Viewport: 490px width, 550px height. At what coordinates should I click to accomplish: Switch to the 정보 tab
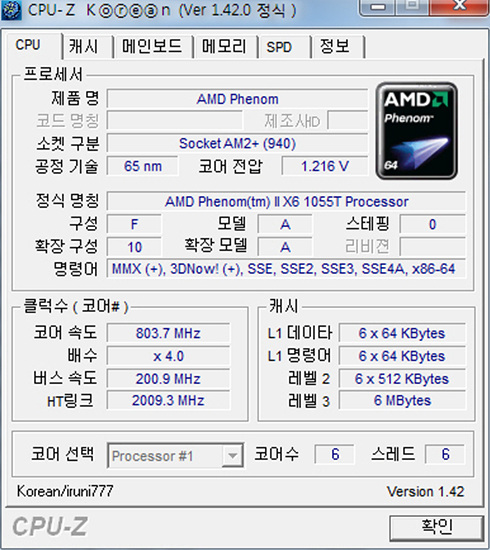[x=335, y=46]
